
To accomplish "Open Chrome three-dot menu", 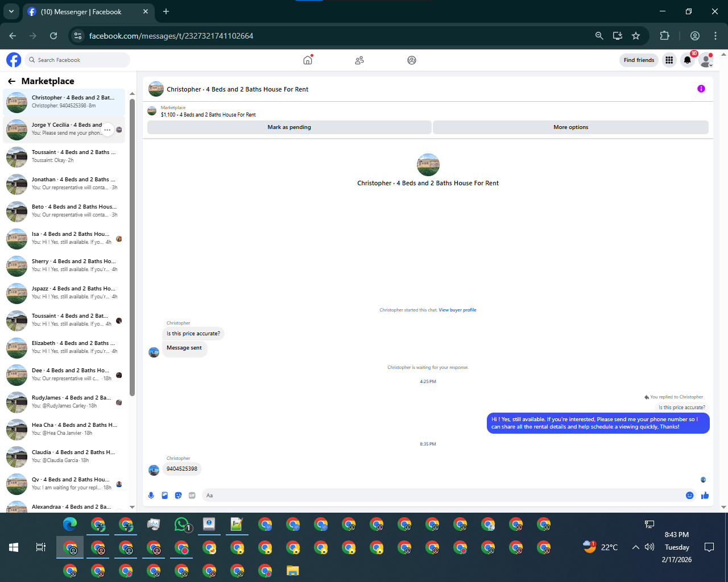I will [715, 36].
